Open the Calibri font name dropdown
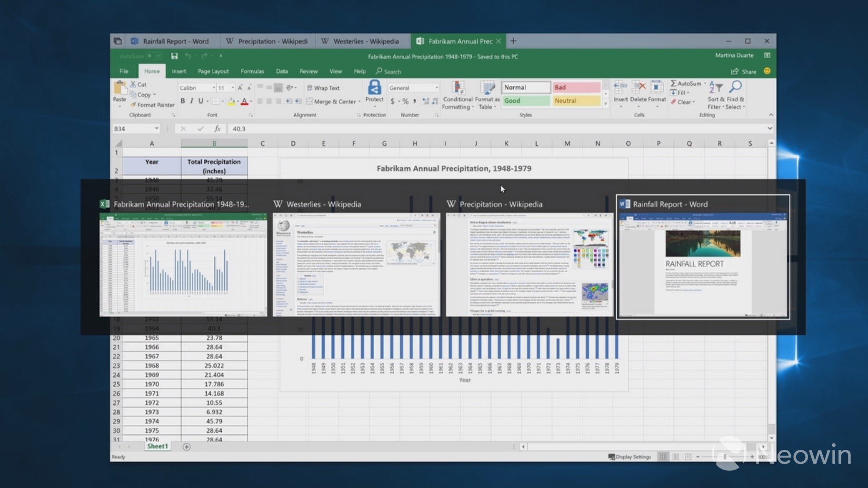 (212, 88)
